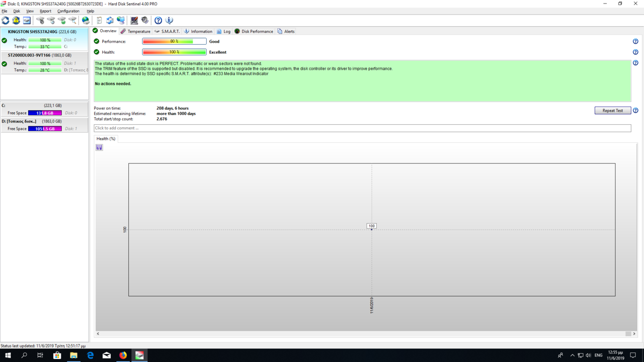This screenshot has width=644, height=362.
Task: Click help icon beside status text box
Action: tap(635, 63)
